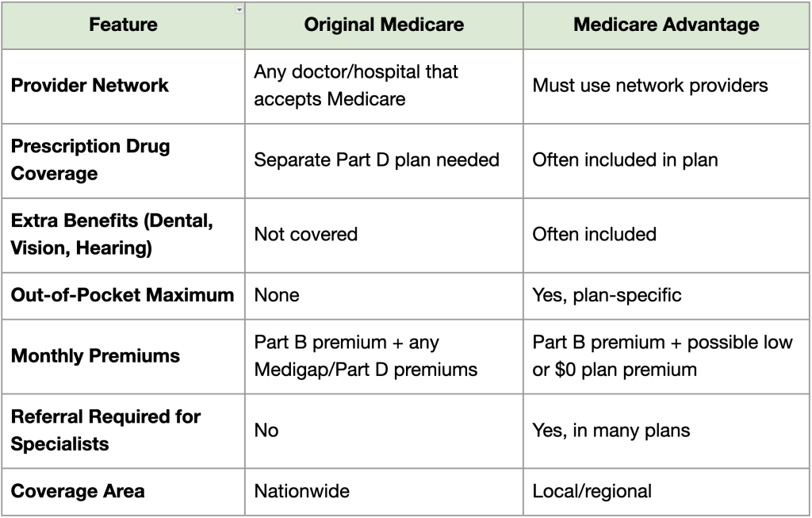Click the Feature header cell
Viewport: 812px width, 518px height.
point(123,25)
